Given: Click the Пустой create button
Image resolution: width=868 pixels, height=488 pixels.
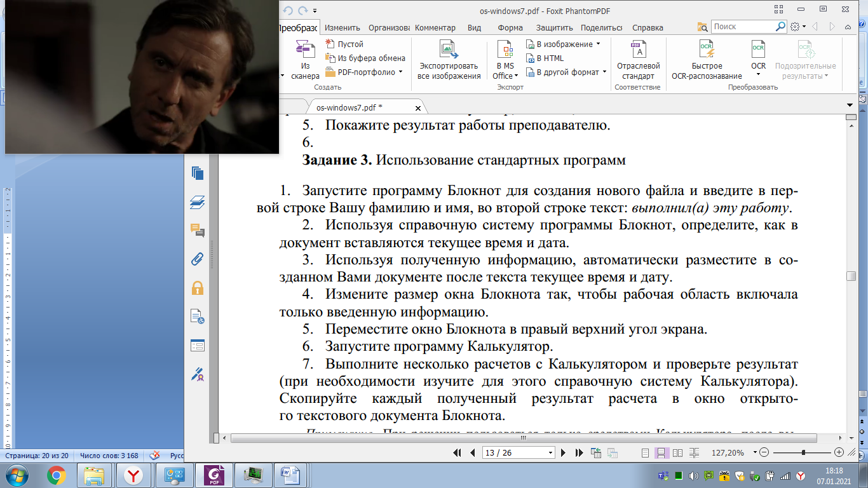Looking at the screenshot, I should pyautogui.click(x=344, y=44).
